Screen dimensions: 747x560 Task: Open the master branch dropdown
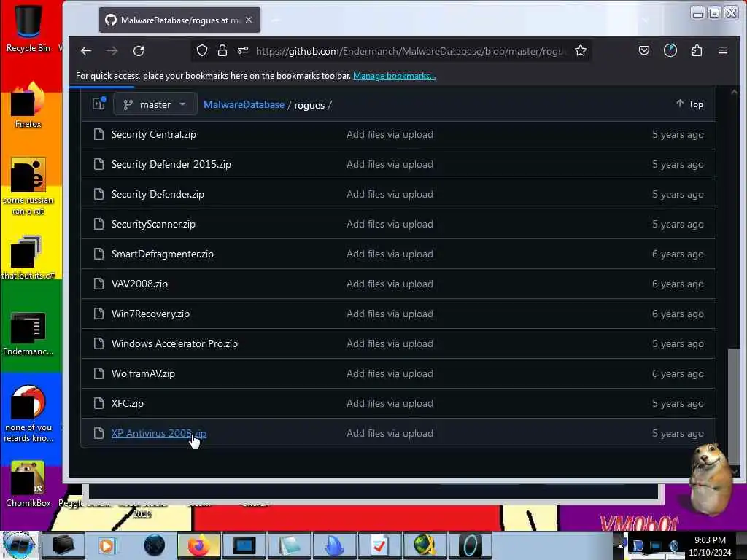coord(155,104)
